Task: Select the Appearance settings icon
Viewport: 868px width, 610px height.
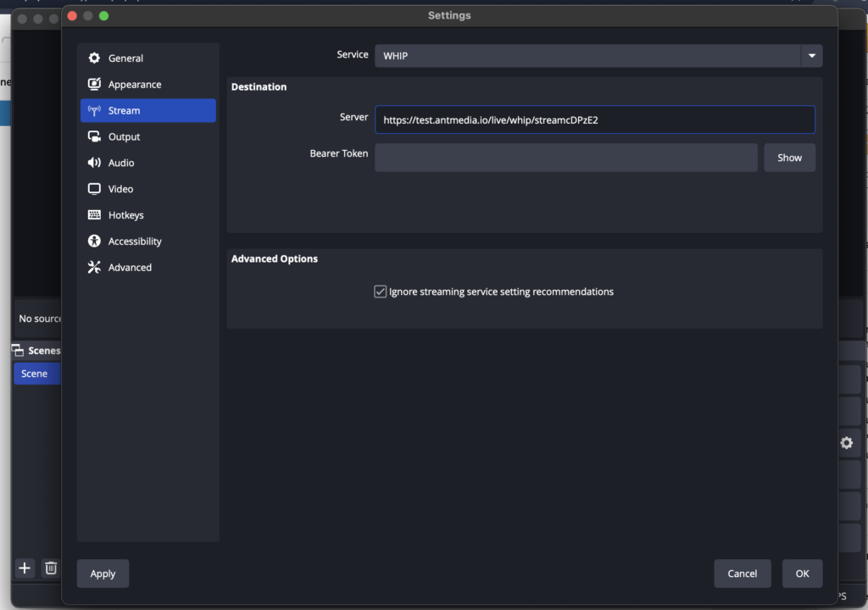Action: (x=93, y=84)
